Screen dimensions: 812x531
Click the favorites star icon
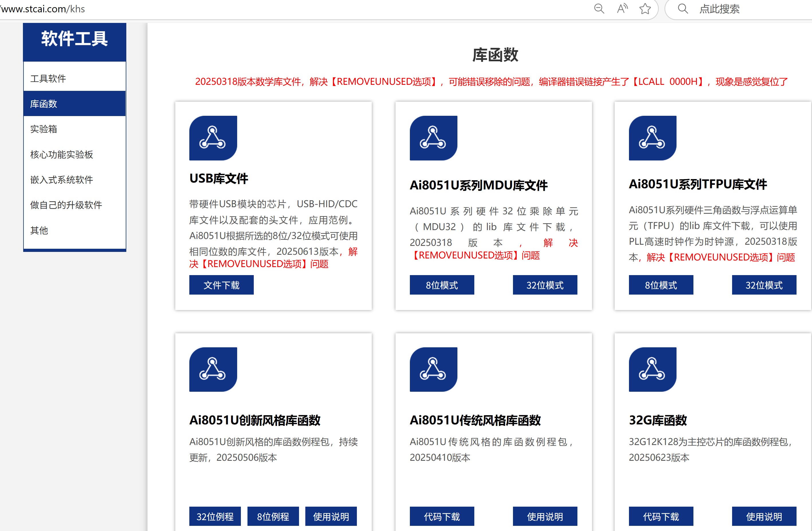(645, 9)
